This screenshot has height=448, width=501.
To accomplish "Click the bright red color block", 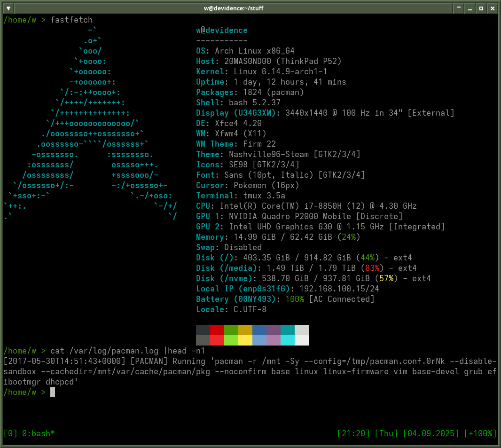I will (x=217, y=340).
